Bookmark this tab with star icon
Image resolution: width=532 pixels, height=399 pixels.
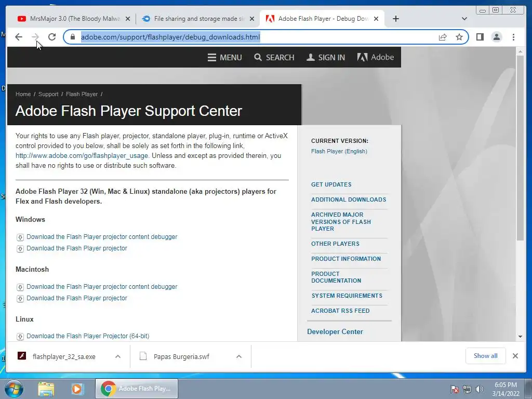pyautogui.click(x=459, y=37)
